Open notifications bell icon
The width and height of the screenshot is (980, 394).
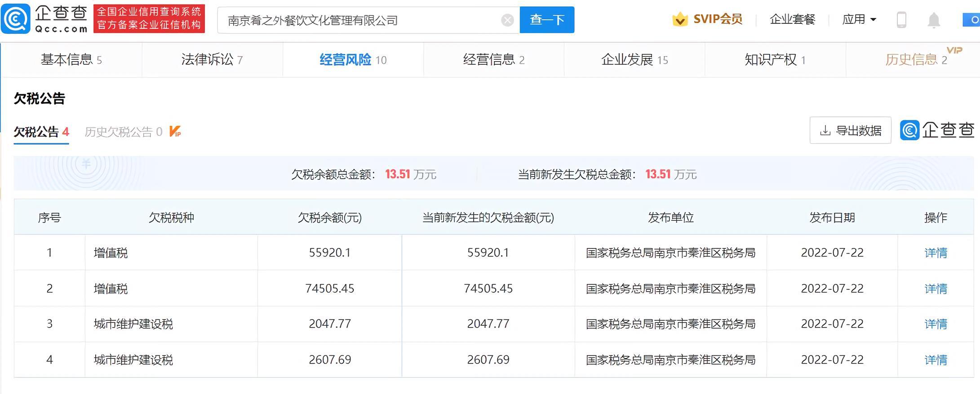tap(934, 20)
